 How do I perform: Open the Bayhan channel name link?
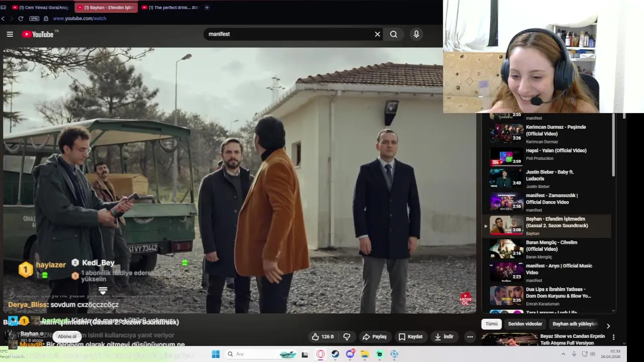(29, 334)
